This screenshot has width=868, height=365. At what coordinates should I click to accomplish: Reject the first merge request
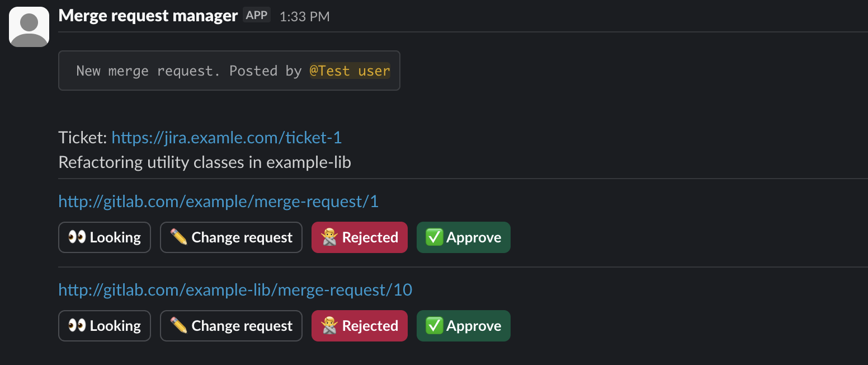coord(359,237)
